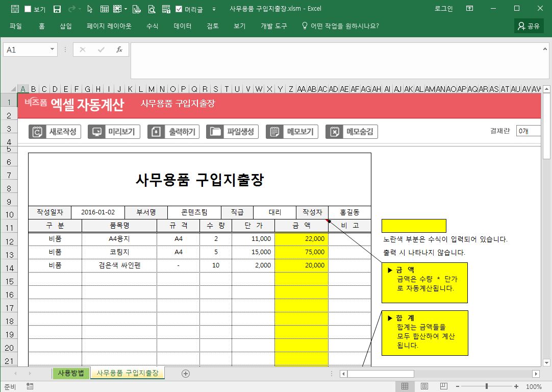Image resolution: width=552 pixels, height=392 pixels.
Task: Click the add new sheet plus icon
Action: tap(186, 374)
